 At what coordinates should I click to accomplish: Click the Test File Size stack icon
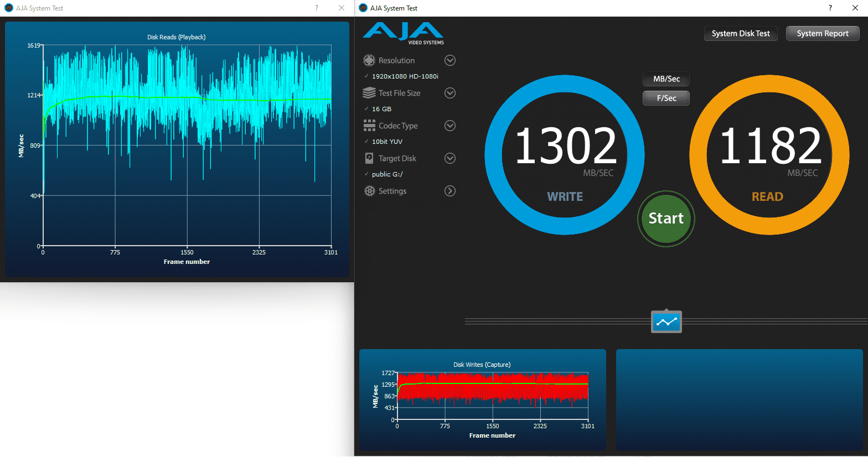click(x=369, y=93)
